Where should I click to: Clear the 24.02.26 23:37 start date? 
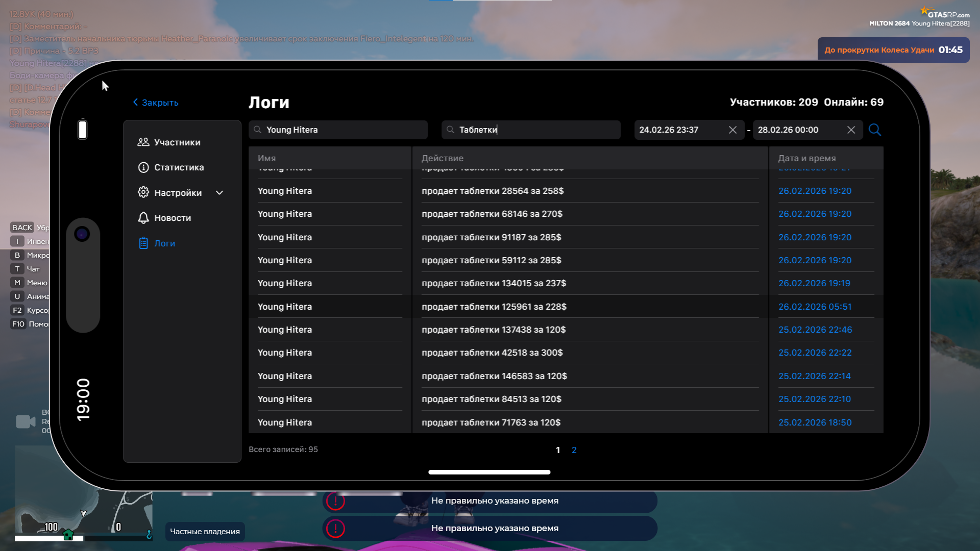pyautogui.click(x=732, y=130)
